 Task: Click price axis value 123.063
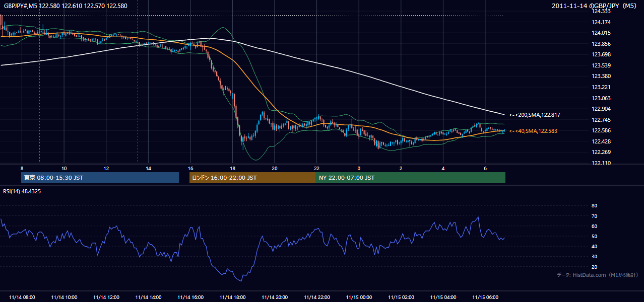coord(601,98)
